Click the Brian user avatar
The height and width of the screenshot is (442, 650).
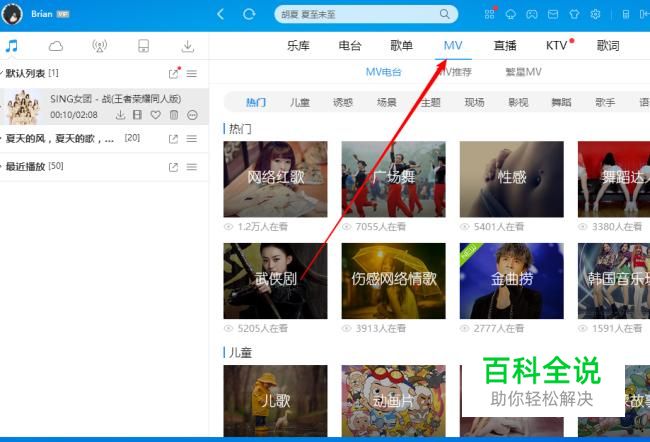[x=12, y=14]
